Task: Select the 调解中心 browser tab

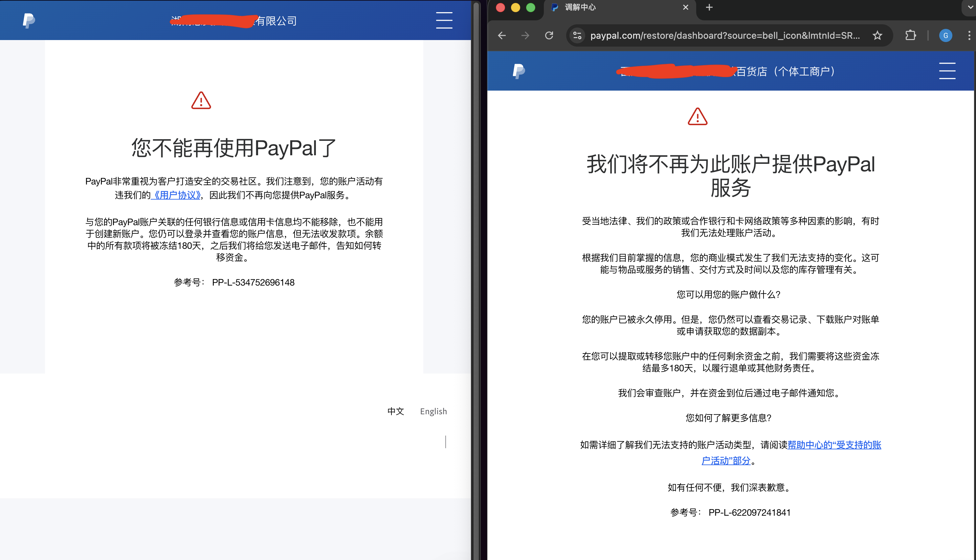Action: (580, 7)
